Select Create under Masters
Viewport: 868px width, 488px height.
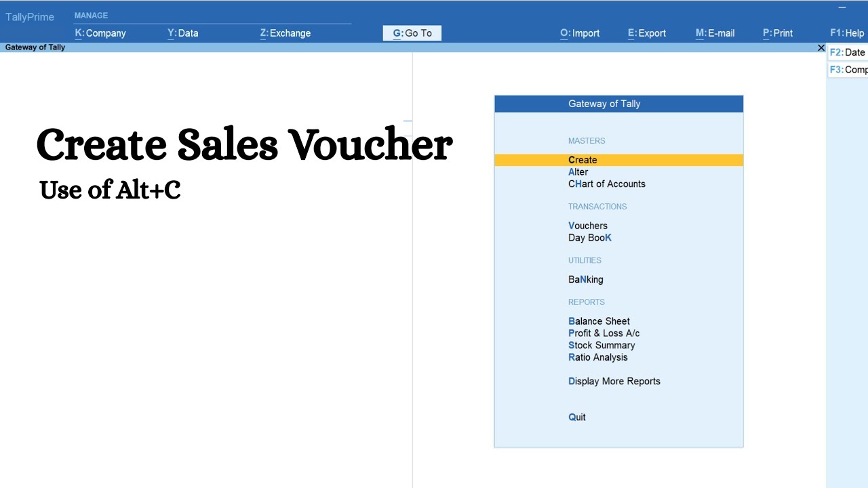618,160
